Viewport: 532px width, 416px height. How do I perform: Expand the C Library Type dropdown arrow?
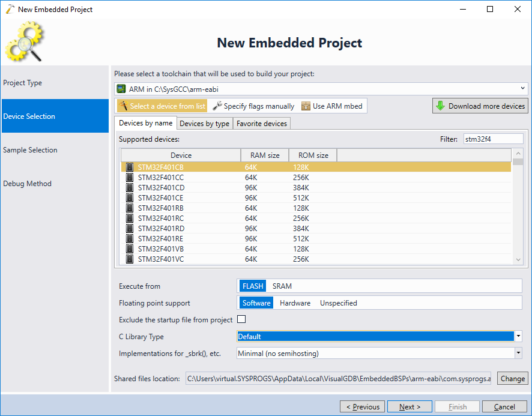pyautogui.click(x=518, y=336)
